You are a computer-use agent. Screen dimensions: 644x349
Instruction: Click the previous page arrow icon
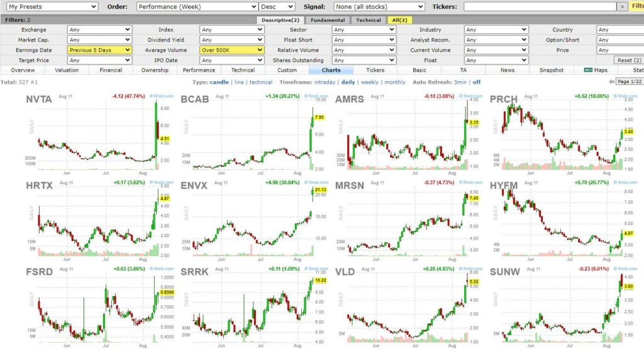point(611,82)
